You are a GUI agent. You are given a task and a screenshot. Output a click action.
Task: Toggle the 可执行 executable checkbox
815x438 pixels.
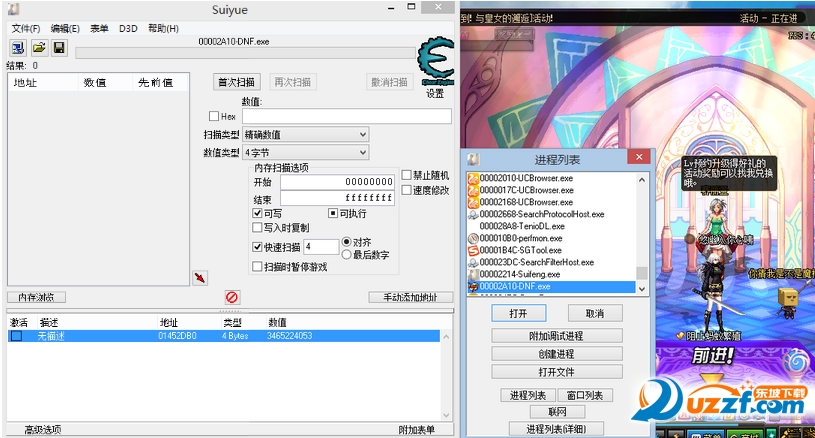tap(333, 214)
